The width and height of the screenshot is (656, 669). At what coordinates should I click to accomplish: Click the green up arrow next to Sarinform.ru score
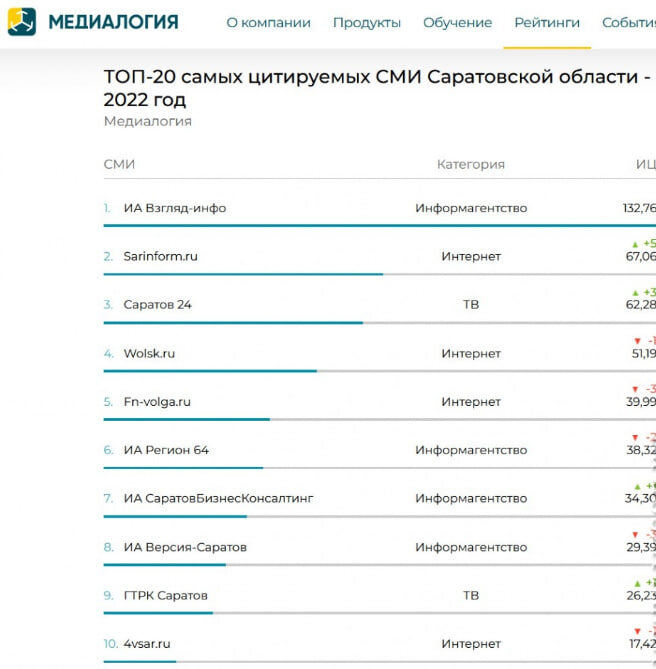click(x=635, y=244)
